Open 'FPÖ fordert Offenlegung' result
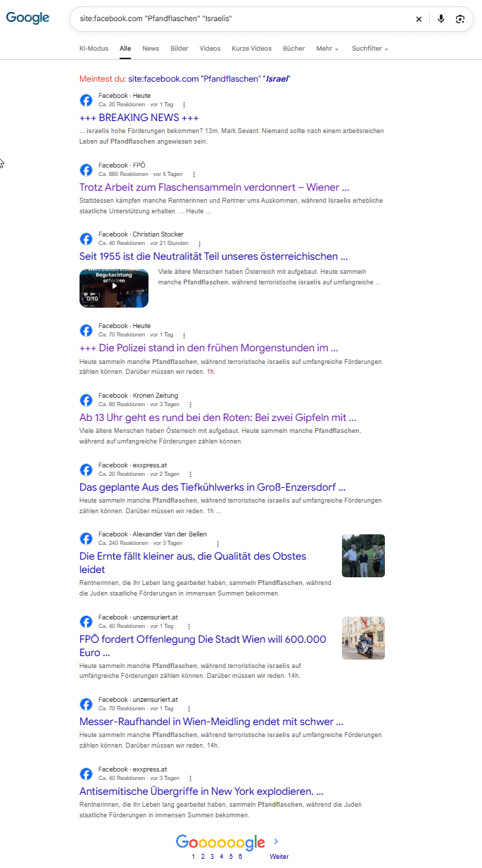This screenshot has width=482, height=868. [x=203, y=646]
